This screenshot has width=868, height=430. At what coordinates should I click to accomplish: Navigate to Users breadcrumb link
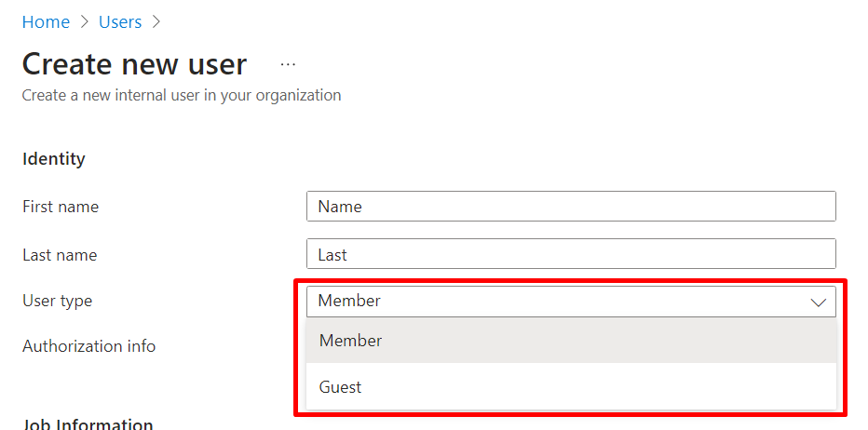click(120, 21)
